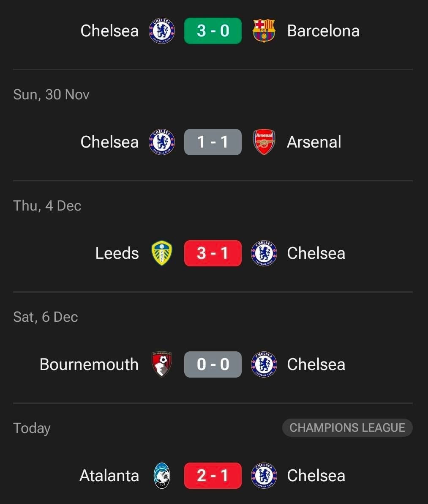Open the green 3 - 0 score badge
428x504 pixels.
(x=213, y=31)
